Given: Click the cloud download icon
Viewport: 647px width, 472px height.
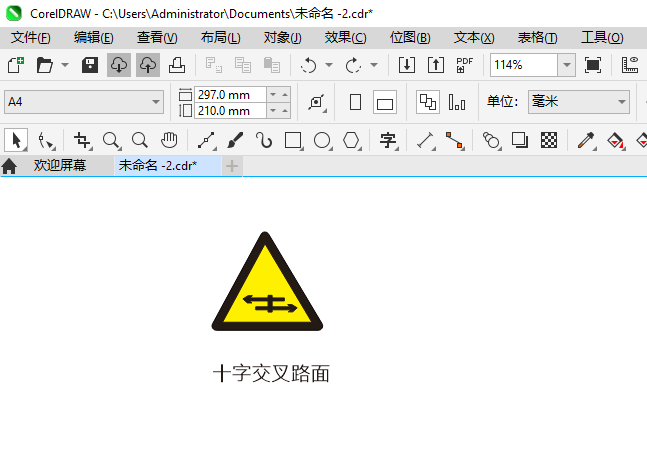Looking at the screenshot, I should point(119,65).
